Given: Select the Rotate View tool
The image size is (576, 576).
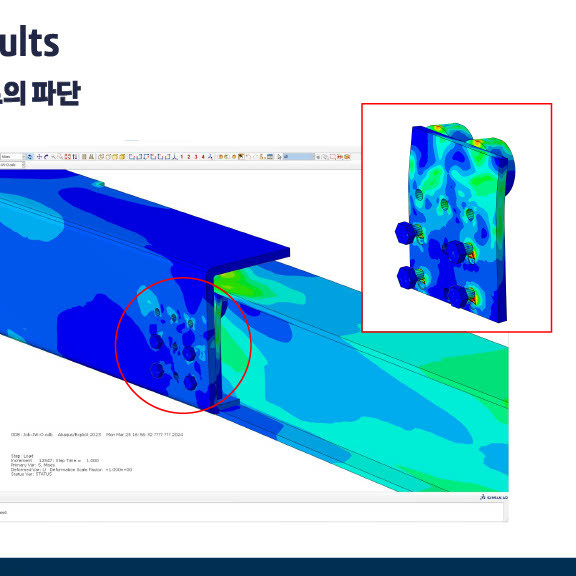Looking at the screenshot, I should coord(46,157).
